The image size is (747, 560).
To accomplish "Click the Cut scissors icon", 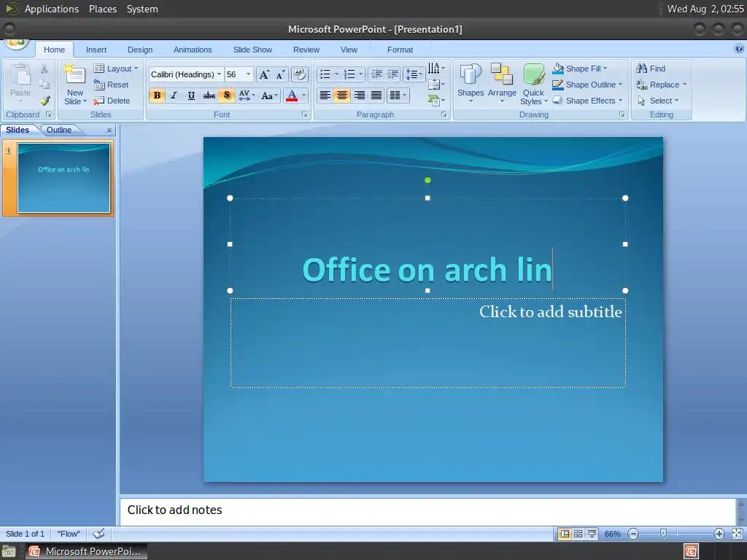I will click(x=44, y=69).
